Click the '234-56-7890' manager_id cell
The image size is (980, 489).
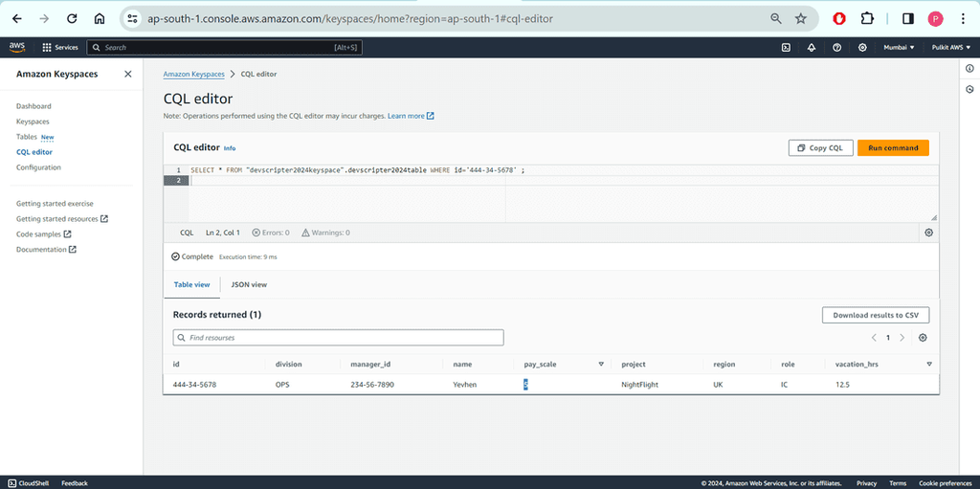click(372, 385)
